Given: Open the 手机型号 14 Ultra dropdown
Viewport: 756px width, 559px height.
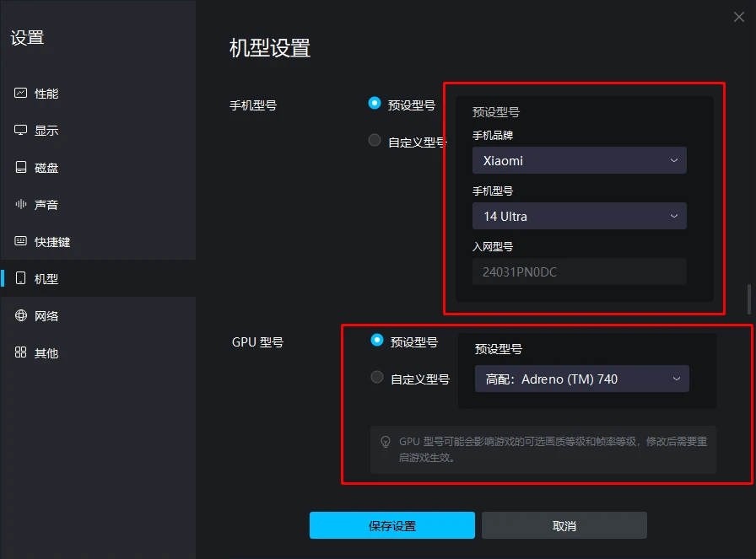Looking at the screenshot, I should [x=579, y=216].
